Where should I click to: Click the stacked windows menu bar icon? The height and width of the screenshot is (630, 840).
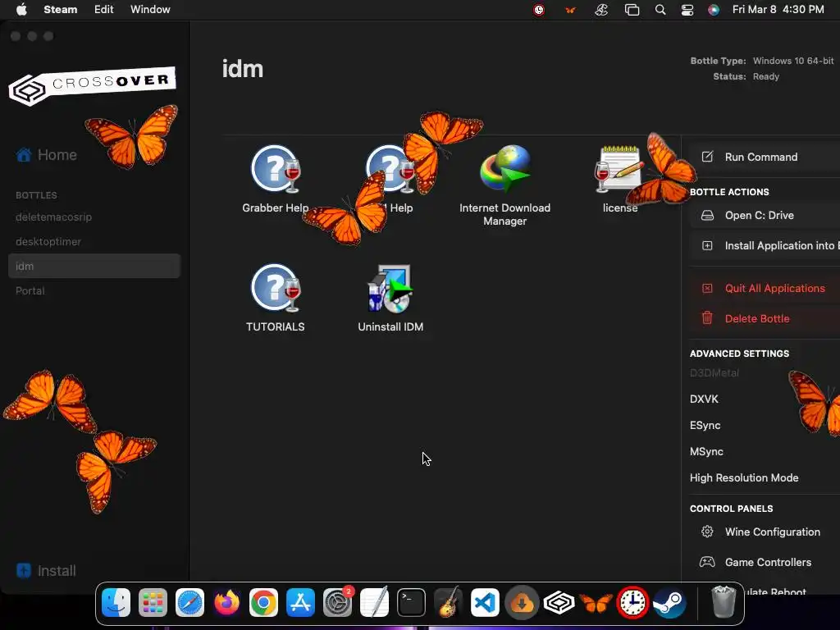[632, 10]
